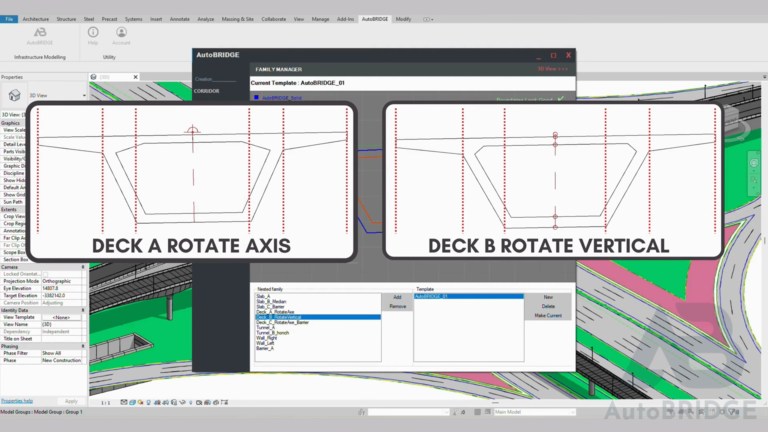Image resolution: width=768 pixels, height=432 pixels.
Task: Open the Phase New Construction value
Action: point(63,360)
